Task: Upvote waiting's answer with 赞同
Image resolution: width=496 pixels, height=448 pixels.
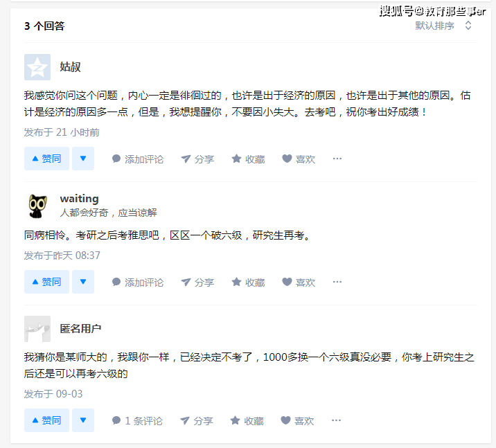Action: pos(46,282)
